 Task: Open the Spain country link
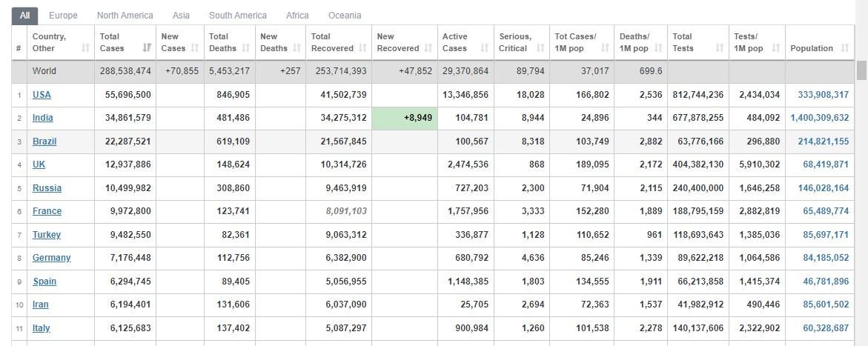(x=44, y=282)
